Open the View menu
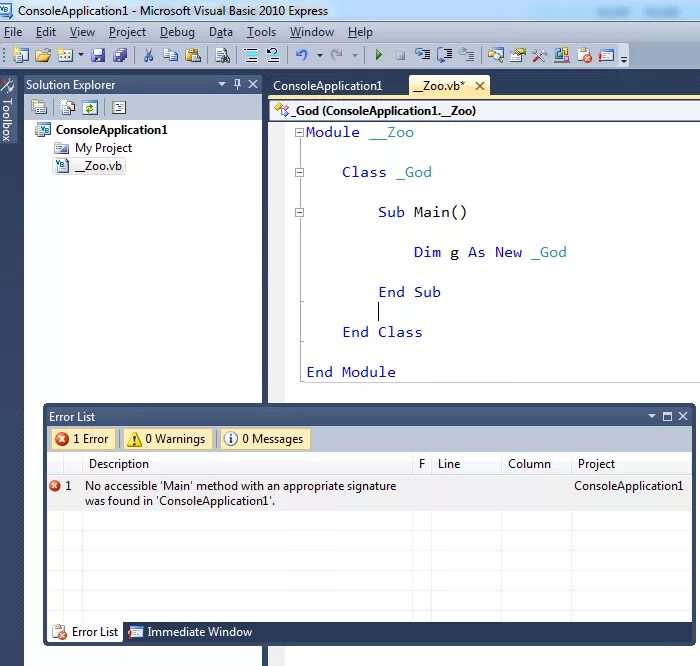 coord(82,32)
